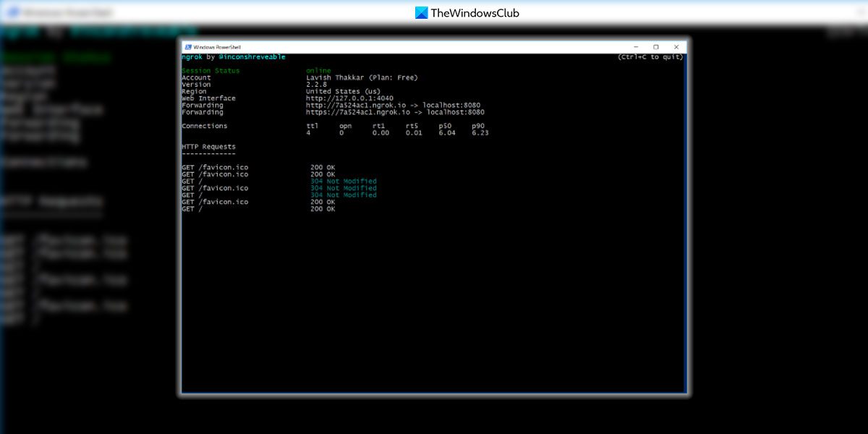Click the '@inconshreveable' author handle
Viewport: 868px width, 434px height.
[x=252, y=57]
